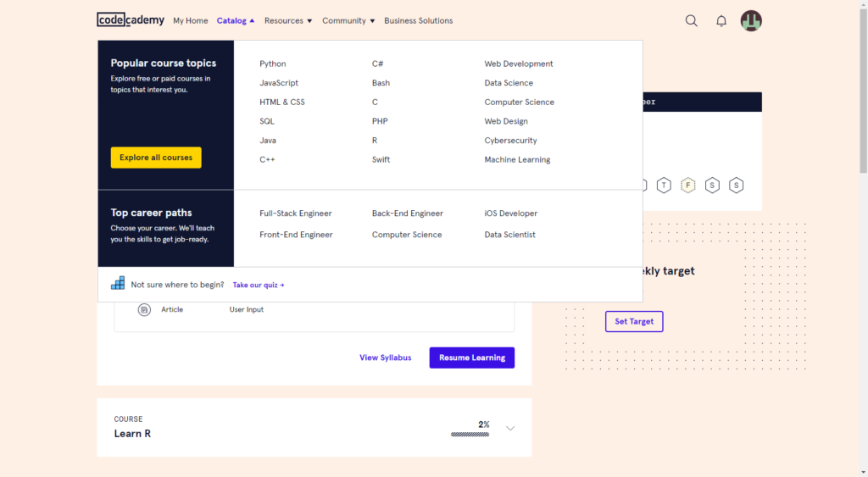868x477 pixels.
Task: Click the Learn R progress bar
Action: (x=470, y=435)
